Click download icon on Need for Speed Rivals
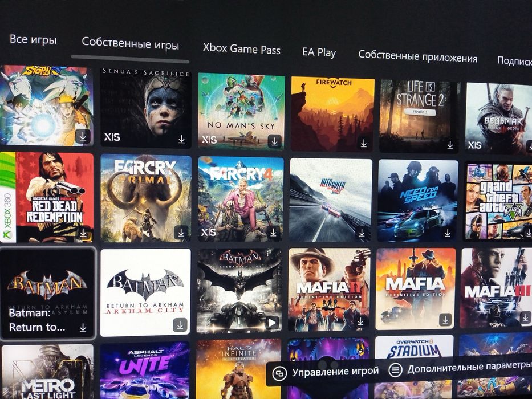Image resolution: width=532 pixels, height=399 pixels. [362, 233]
